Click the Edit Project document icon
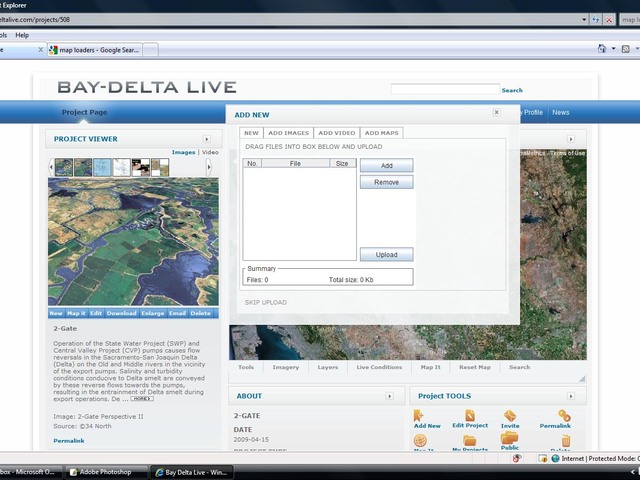The width and height of the screenshot is (640, 480). pos(470,416)
